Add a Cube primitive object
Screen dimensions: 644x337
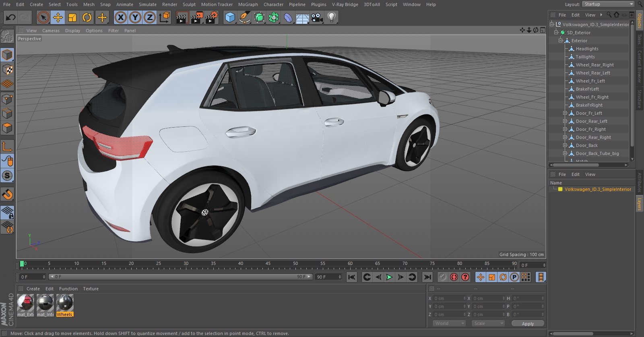[230, 17]
